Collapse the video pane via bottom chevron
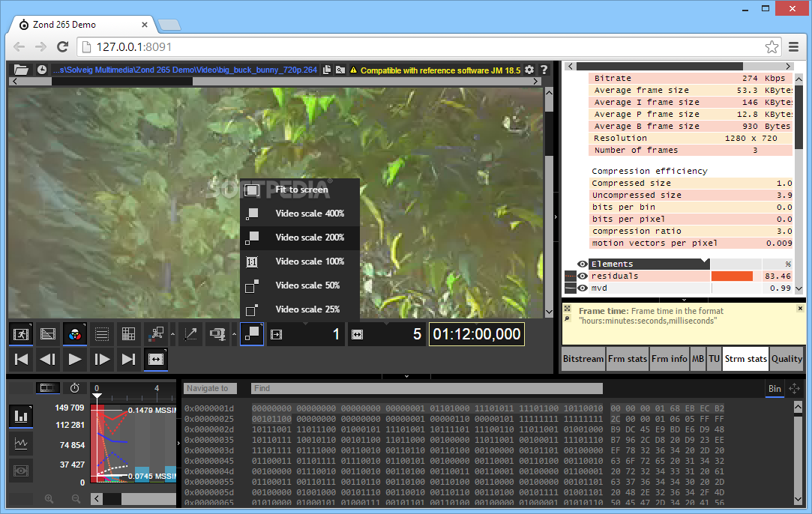This screenshot has width=812, height=514. pyautogui.click(x=406, y=376)
